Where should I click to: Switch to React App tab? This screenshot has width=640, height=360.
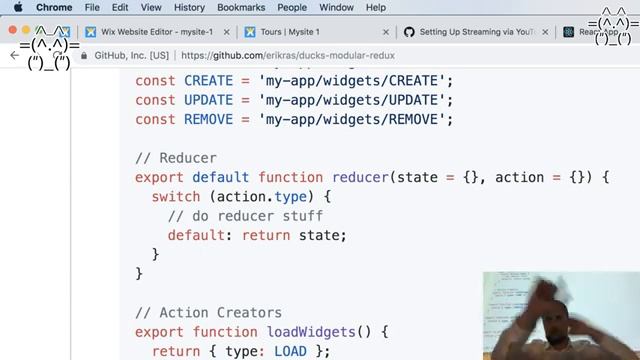598,32
